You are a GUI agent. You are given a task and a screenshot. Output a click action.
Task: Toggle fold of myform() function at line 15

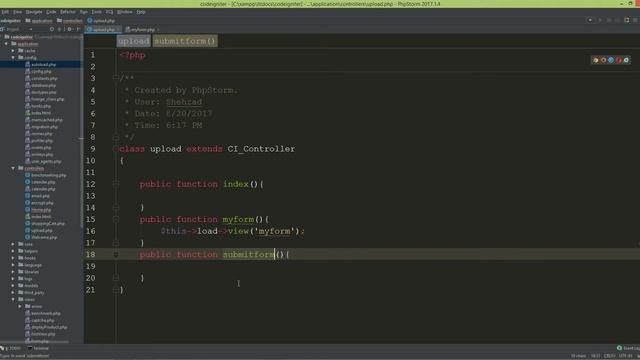(116, 220)
